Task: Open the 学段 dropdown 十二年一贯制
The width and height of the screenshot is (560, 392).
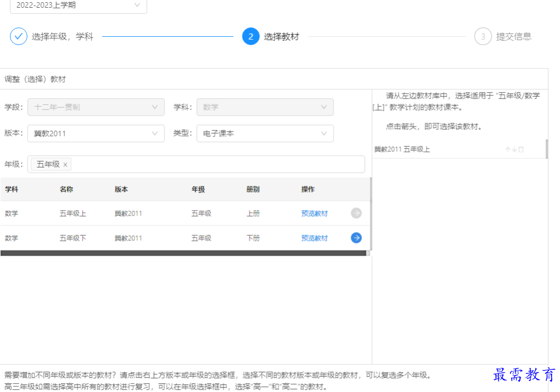Action: click(x=96, y=107)
